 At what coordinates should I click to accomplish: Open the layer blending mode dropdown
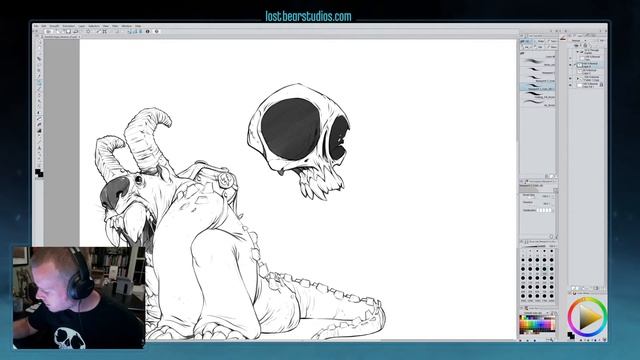579,40
